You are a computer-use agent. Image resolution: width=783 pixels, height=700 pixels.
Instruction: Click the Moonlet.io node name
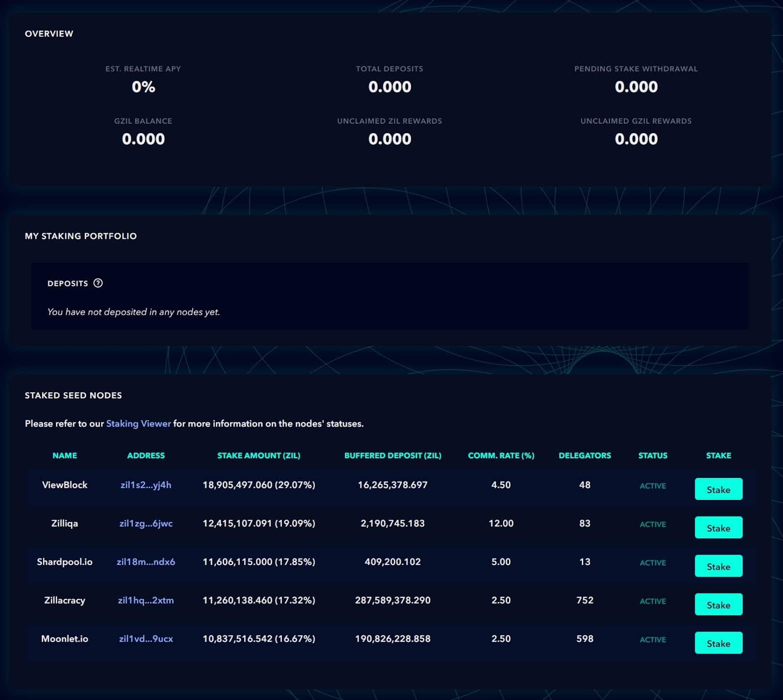point(65,638)
